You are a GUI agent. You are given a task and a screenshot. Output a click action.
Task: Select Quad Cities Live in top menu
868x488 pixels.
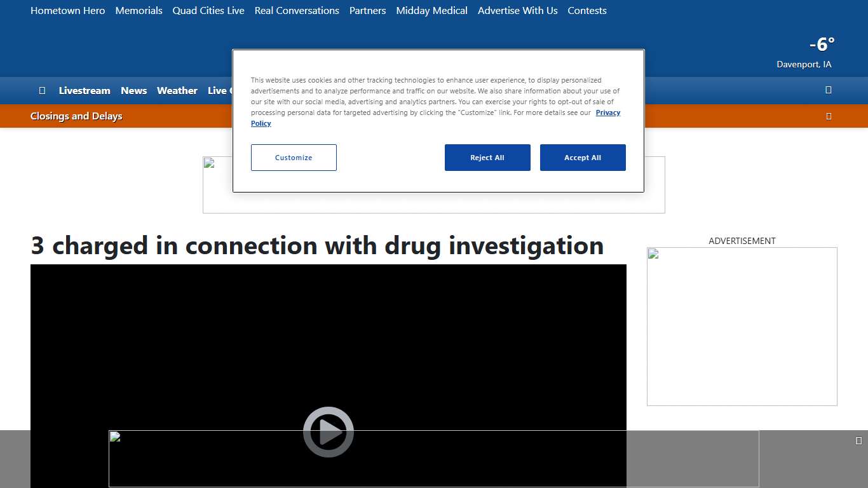point(208,11)
